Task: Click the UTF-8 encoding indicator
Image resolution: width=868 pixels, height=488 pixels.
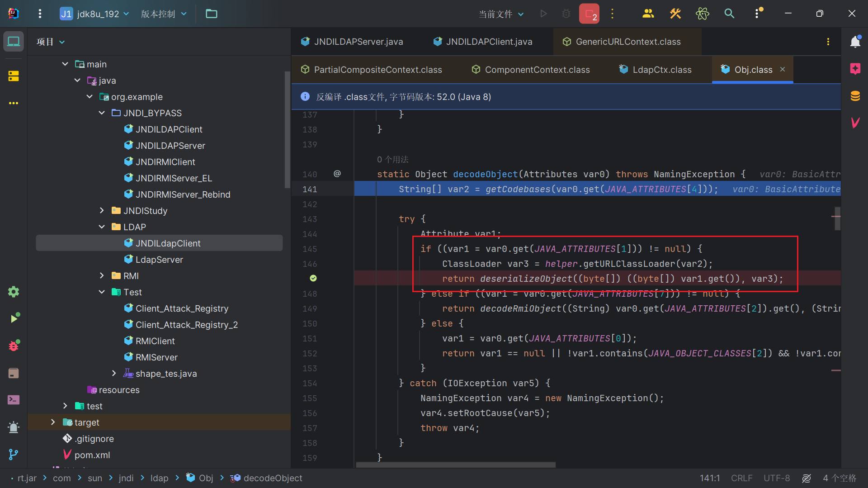Action: point(776,478)
